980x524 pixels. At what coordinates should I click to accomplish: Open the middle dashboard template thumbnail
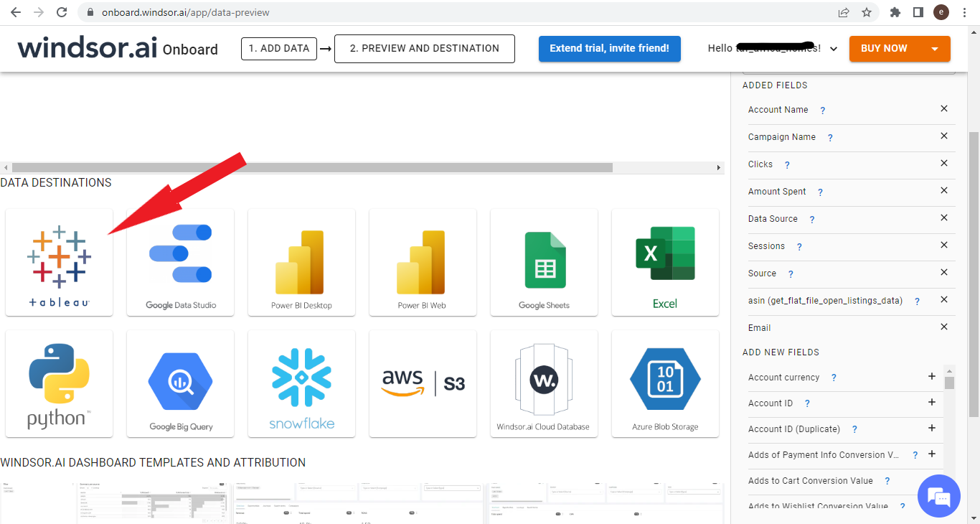coord(359,502)
